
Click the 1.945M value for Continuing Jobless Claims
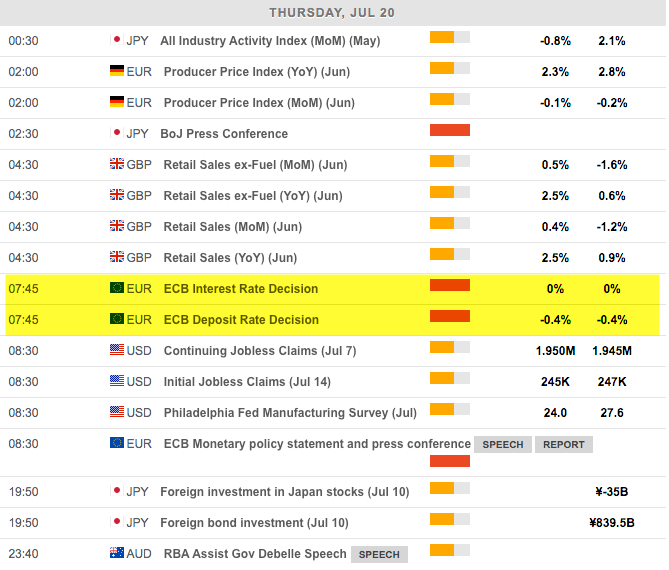612,351
